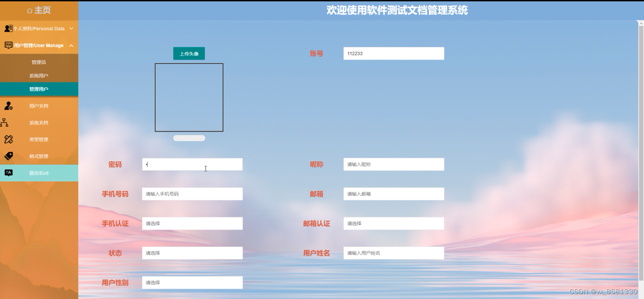Click the 状态 label
644x299 pixels.
pos(115,253)
